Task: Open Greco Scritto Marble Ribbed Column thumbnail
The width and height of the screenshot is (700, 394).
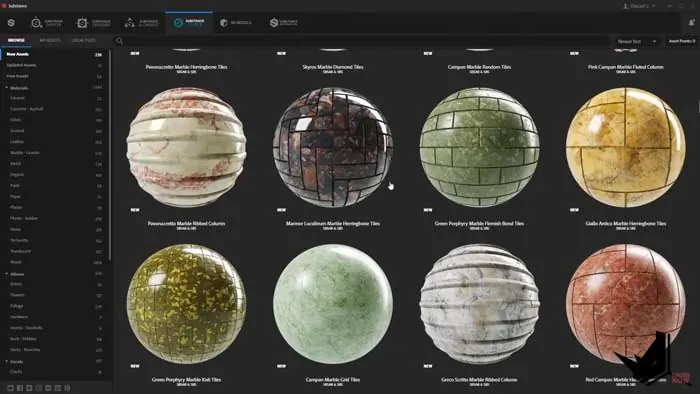Action: tap(479, 303)
